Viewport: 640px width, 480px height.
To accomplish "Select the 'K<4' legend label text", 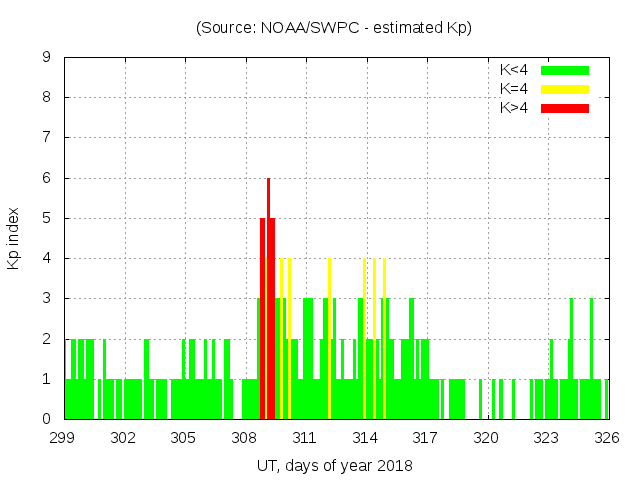I will (513, 70).
